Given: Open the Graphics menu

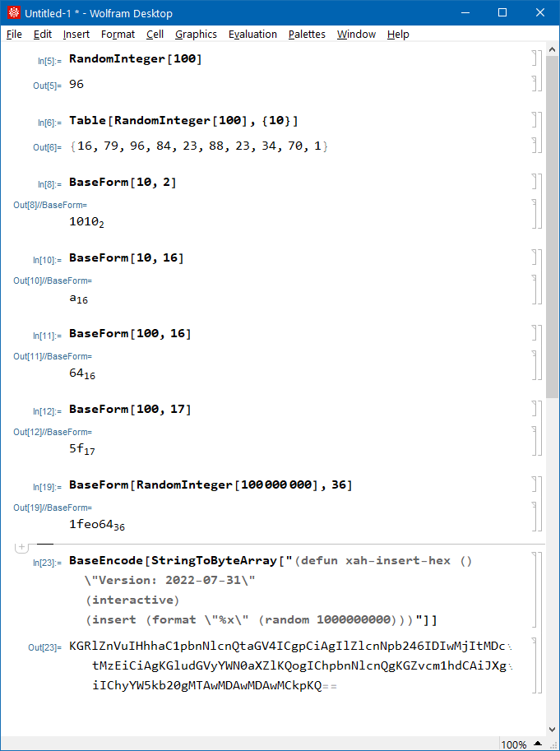Looking at the screenshot, I should click(196, 35).
